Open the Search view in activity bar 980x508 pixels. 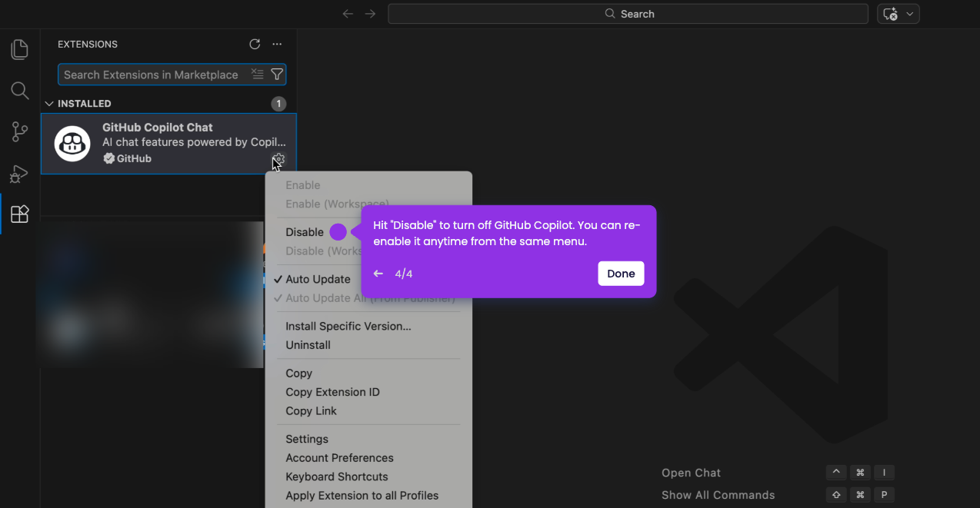(19, 91)
